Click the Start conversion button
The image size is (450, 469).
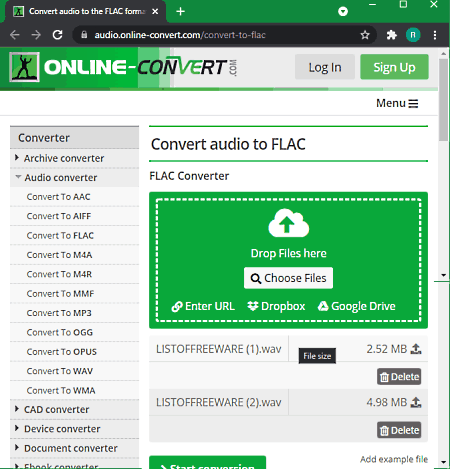click(x=207, y=463)
